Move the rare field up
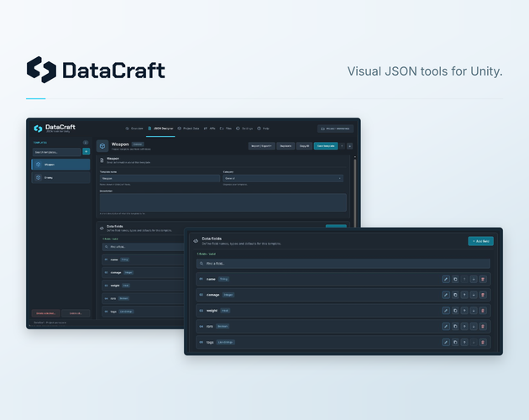 pyautogui.click(x=464, y=326)
